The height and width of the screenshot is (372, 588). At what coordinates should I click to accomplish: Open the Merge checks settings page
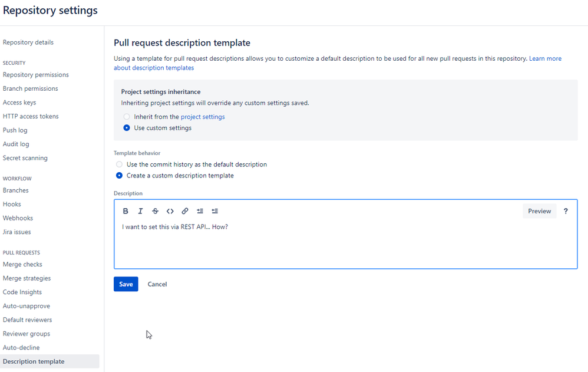22,264
